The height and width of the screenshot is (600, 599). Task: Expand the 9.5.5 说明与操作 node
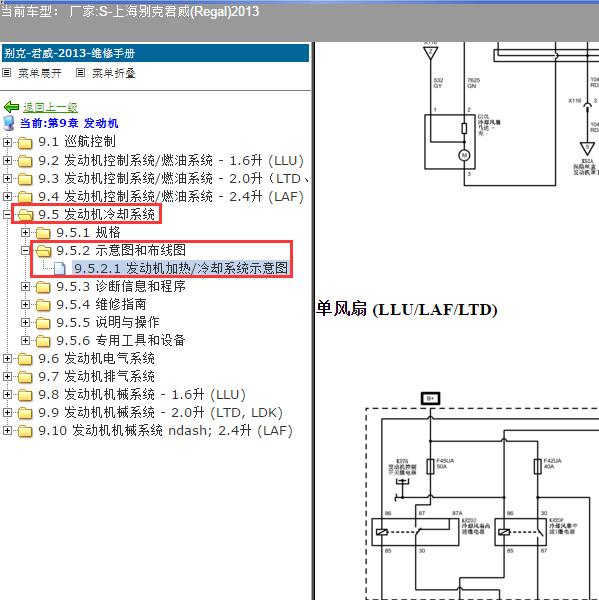point(25,322)
